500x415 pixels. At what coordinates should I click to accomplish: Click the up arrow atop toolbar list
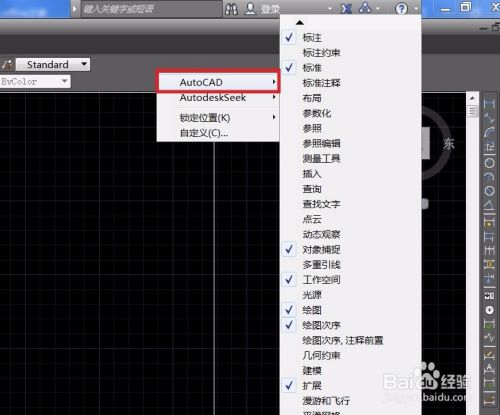click(300, 22)
